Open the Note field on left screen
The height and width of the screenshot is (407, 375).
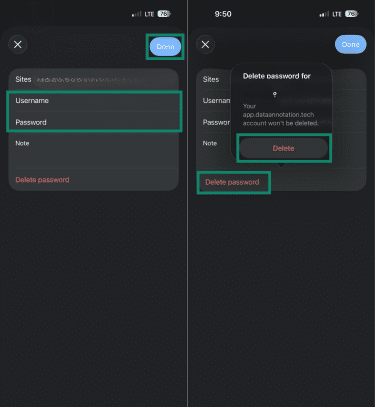click(x=94, y=150)
